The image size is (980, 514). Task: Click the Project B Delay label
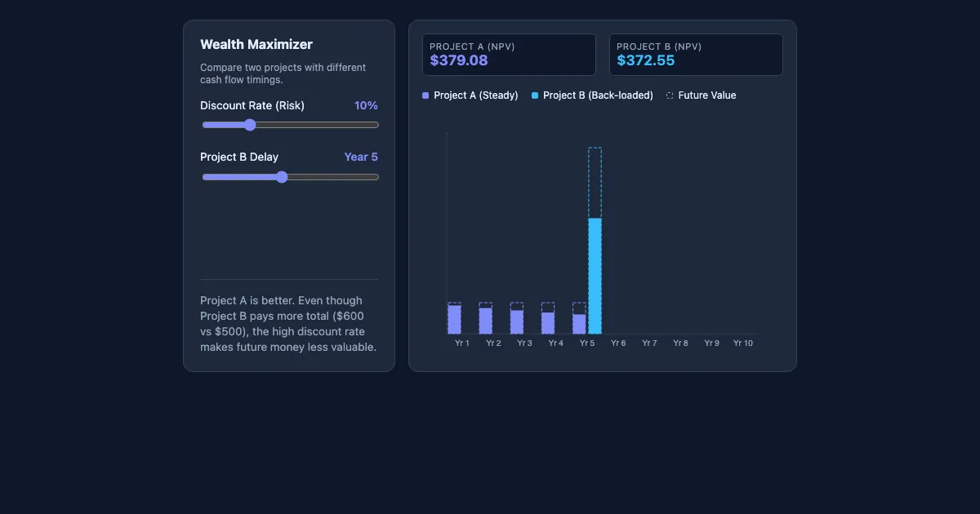point(239,157)
